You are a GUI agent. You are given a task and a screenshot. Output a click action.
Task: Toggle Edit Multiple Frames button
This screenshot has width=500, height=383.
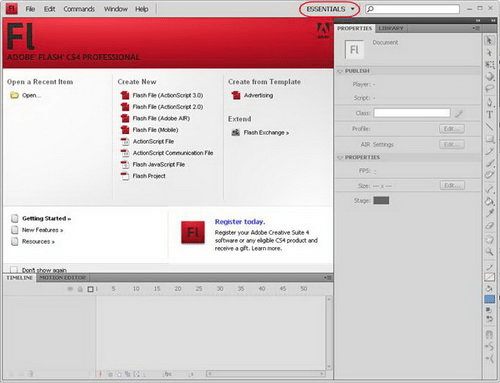pyautogui.click(x=127, y=374)
